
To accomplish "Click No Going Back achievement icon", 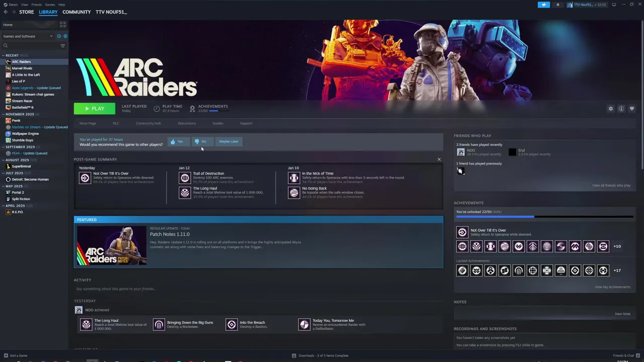I will point(294,193).
